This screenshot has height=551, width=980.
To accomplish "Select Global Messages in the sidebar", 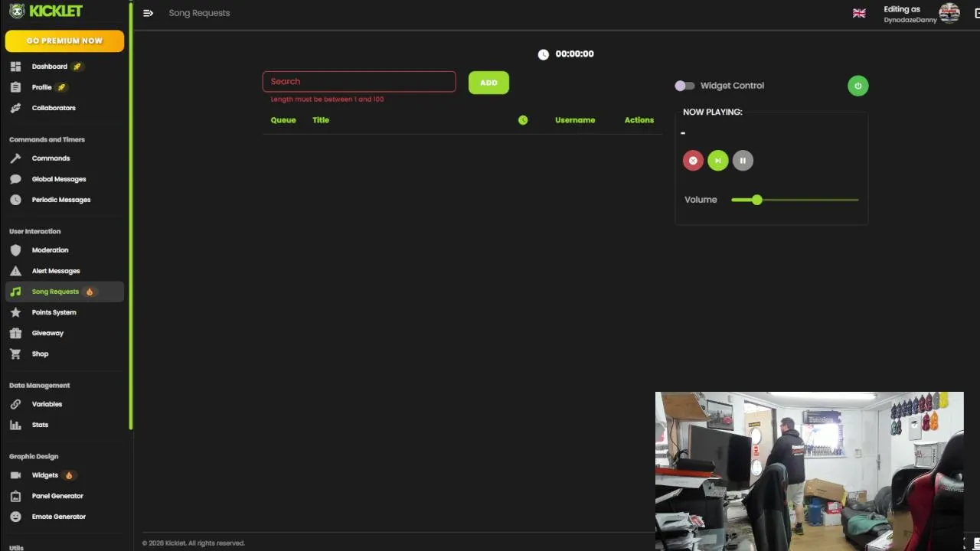I will [x=64, y=179].
